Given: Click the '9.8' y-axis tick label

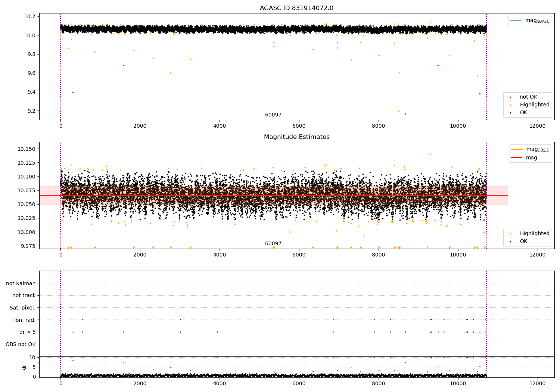Looking at the screenshot, I should coord(32,55).
